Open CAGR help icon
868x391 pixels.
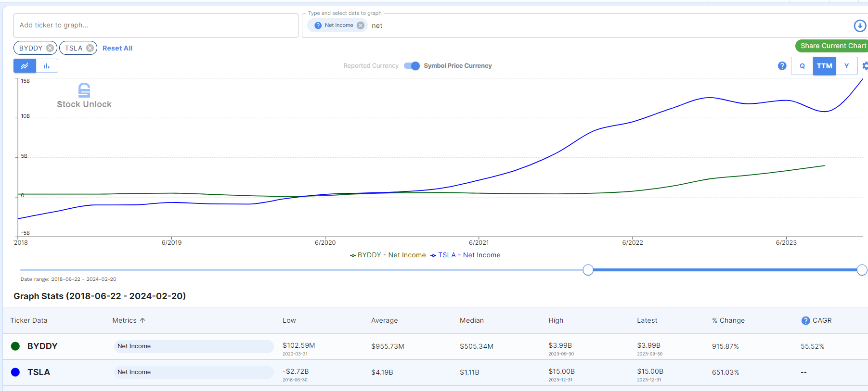pos(805,321)
